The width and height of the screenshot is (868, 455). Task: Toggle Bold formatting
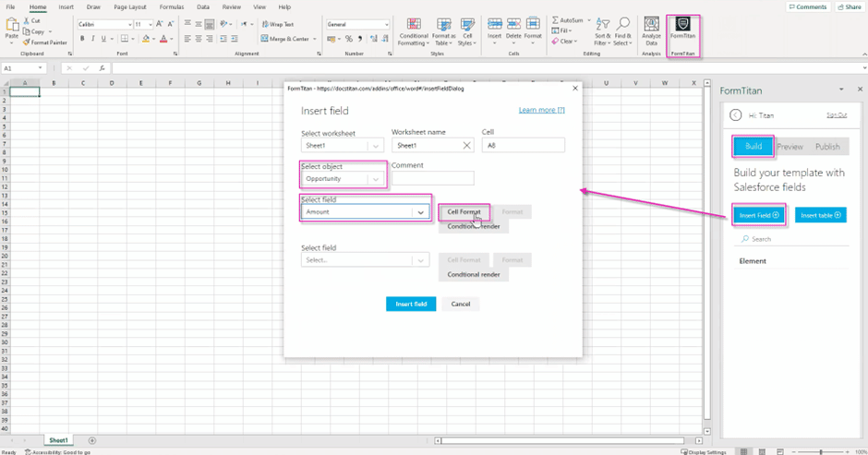coord(82,39)
